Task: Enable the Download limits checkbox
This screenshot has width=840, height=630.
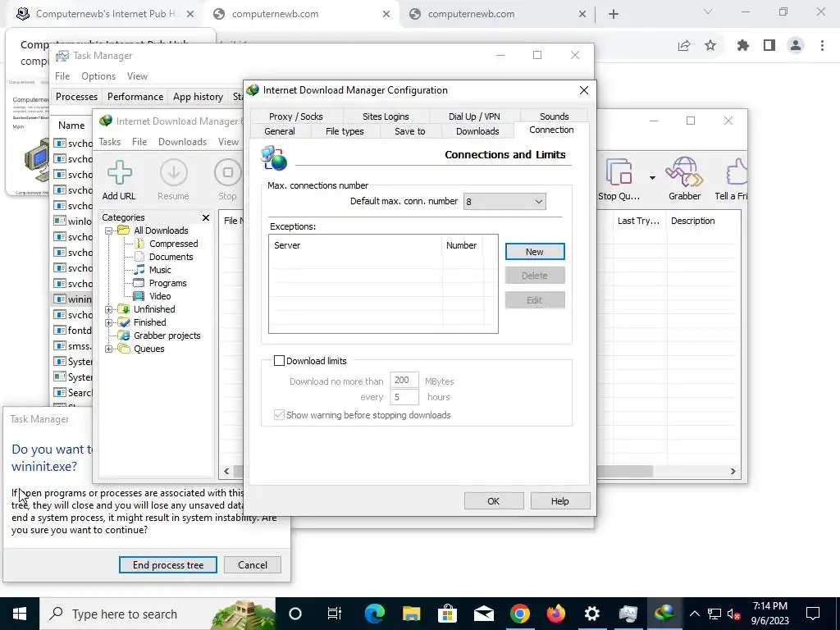Action: point(279,361)
